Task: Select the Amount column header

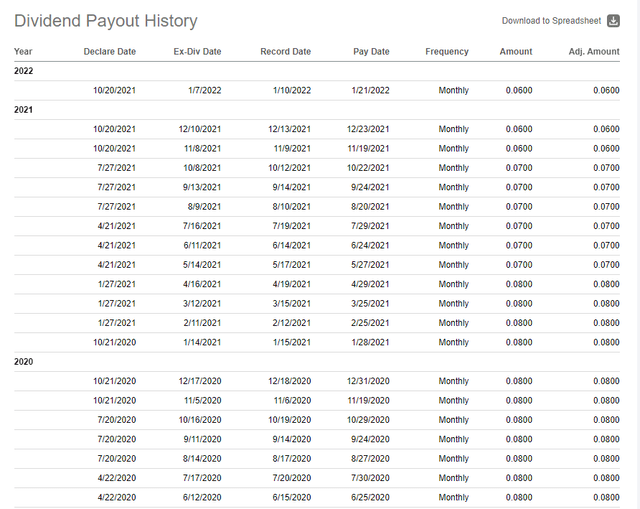Action: click(x=516, y=51)
